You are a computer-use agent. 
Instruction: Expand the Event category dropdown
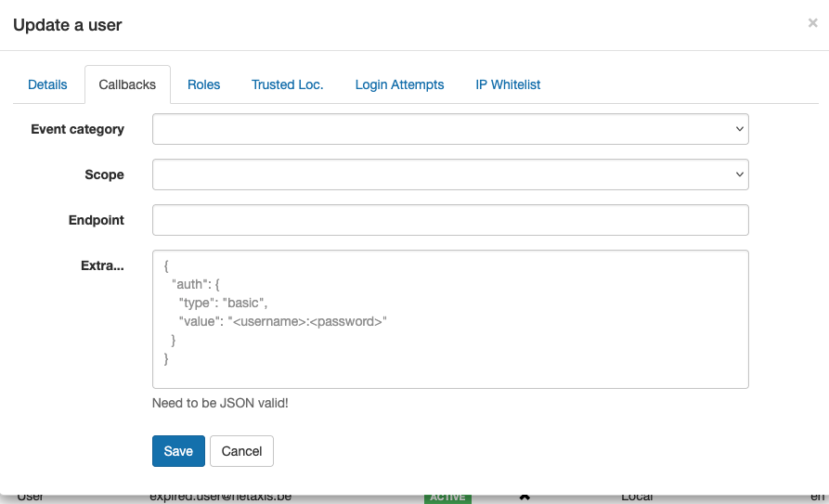450,130
